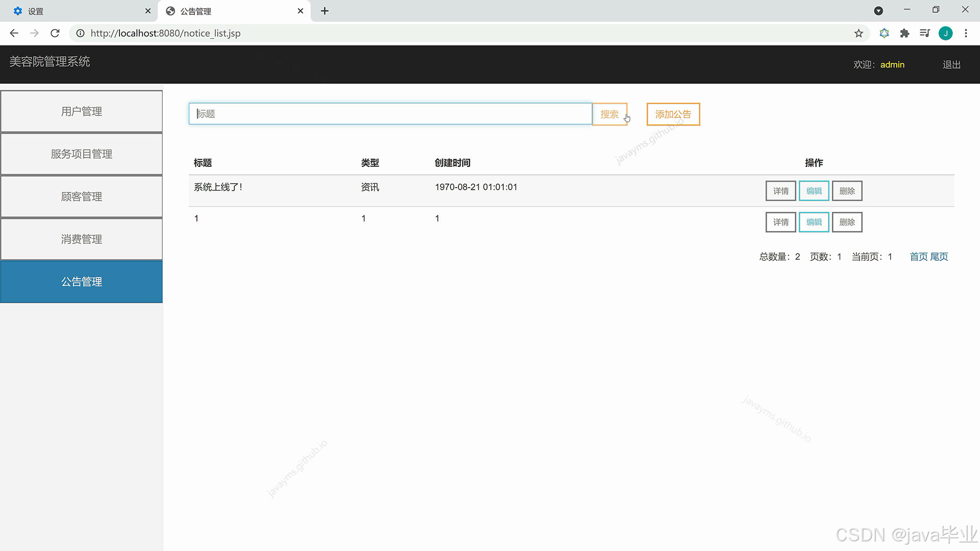Click the 页数: 1 text
This screenshot has width=980, height=551.
pos(825,257)
